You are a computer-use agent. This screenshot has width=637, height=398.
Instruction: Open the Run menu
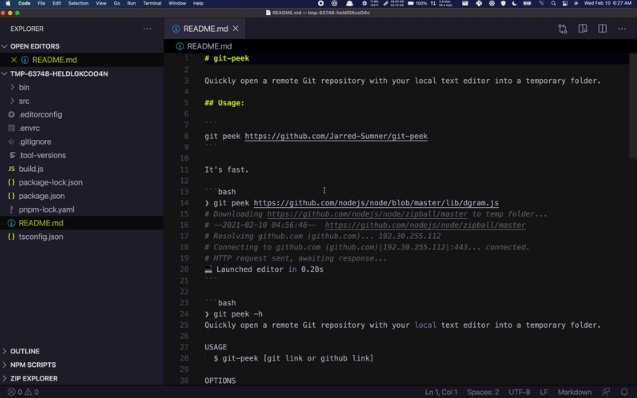[x=131, y=3]
